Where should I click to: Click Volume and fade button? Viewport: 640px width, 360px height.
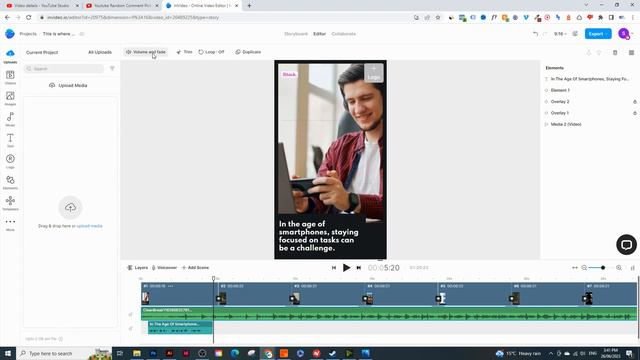coord(146,52)
